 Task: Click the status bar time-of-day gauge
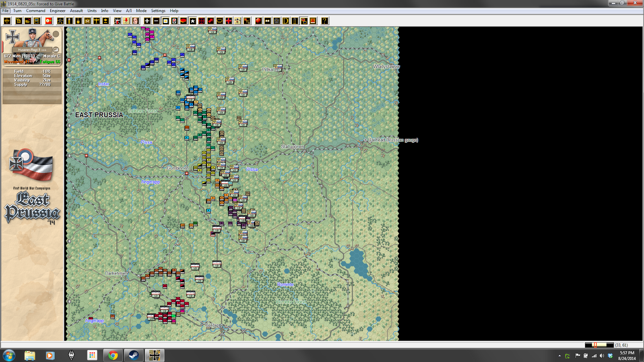tap(599, 345)
